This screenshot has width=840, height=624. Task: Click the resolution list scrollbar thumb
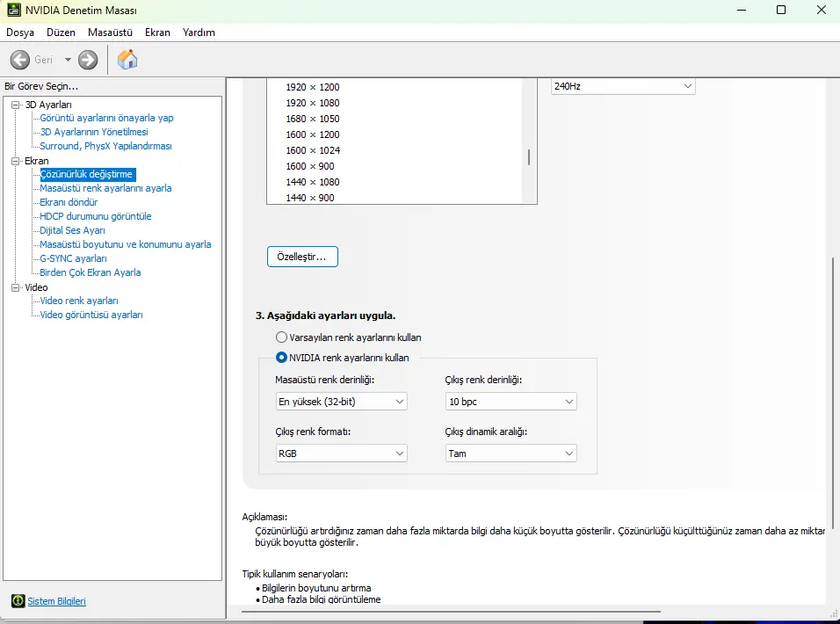(x=529, y=157)
